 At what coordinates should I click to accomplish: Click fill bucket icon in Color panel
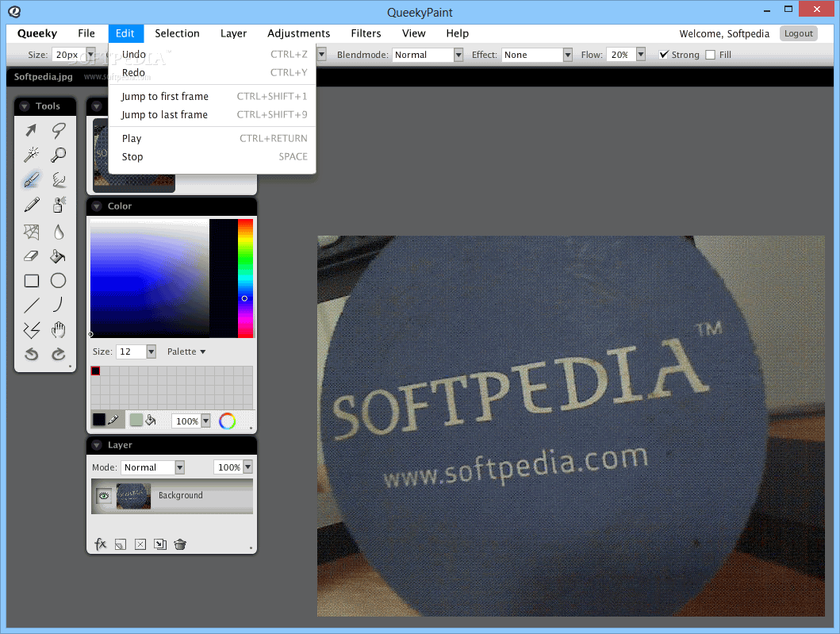click(x=151, y=421)
